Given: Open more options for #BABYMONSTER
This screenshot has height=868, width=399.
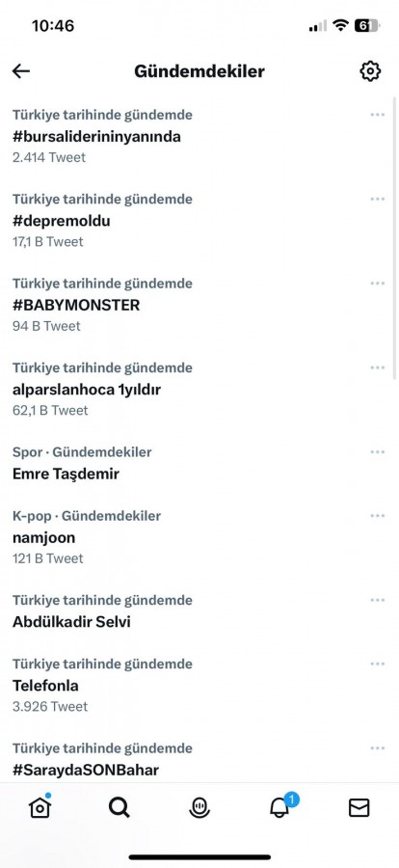Looking at the screenshot, I should point(378,284).
